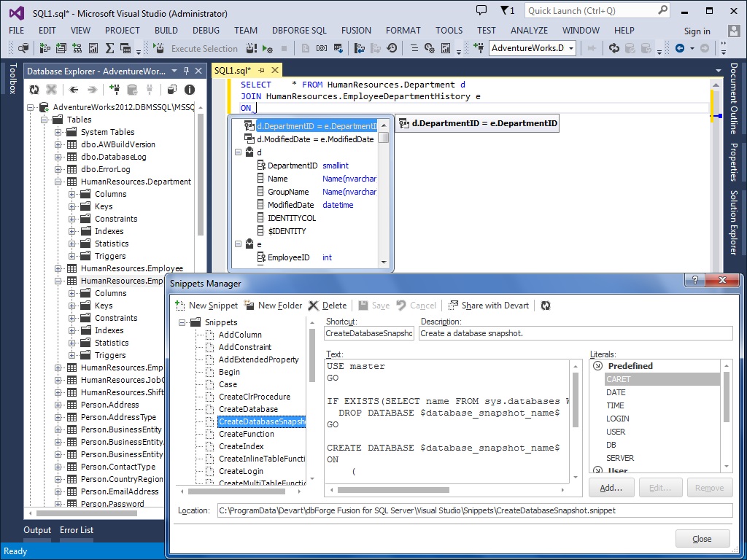Click refresh icon in Snippets Manager toolbar

coord(546,306)
